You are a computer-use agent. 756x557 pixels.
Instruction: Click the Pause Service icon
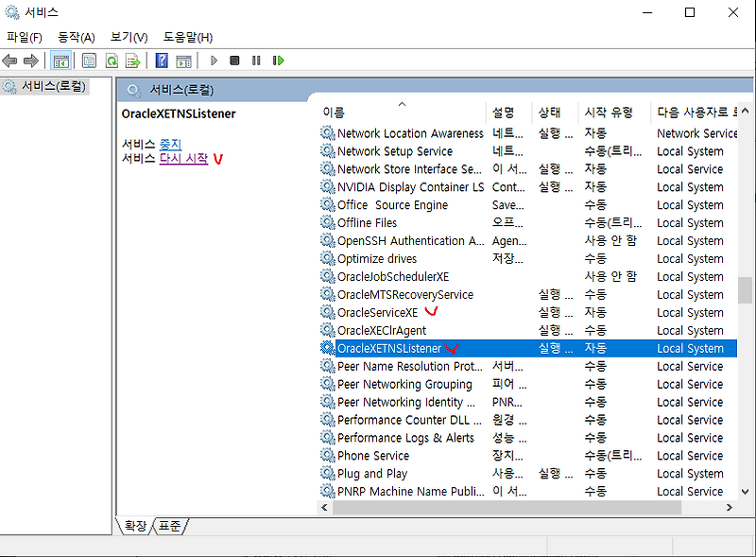click(254, 60)
